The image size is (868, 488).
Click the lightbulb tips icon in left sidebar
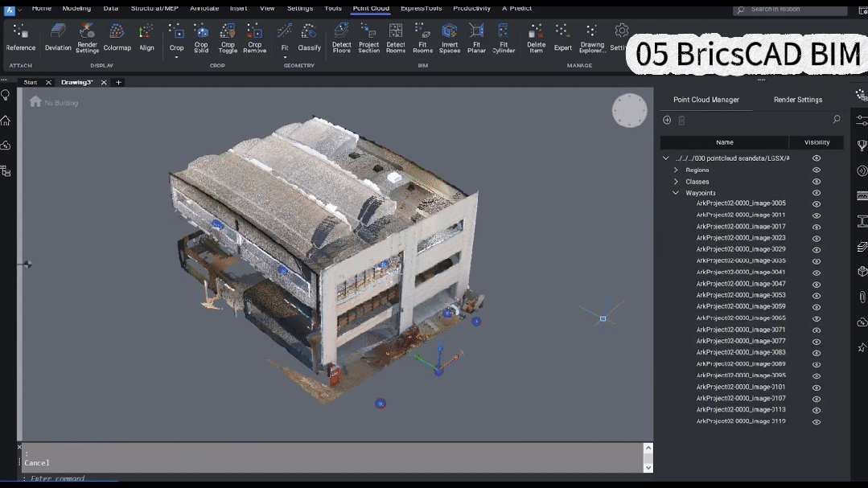tap(6, 95)
